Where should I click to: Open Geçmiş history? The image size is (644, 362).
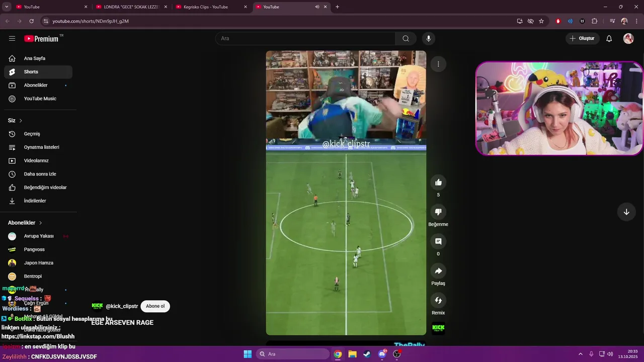[x=38, y=134]
